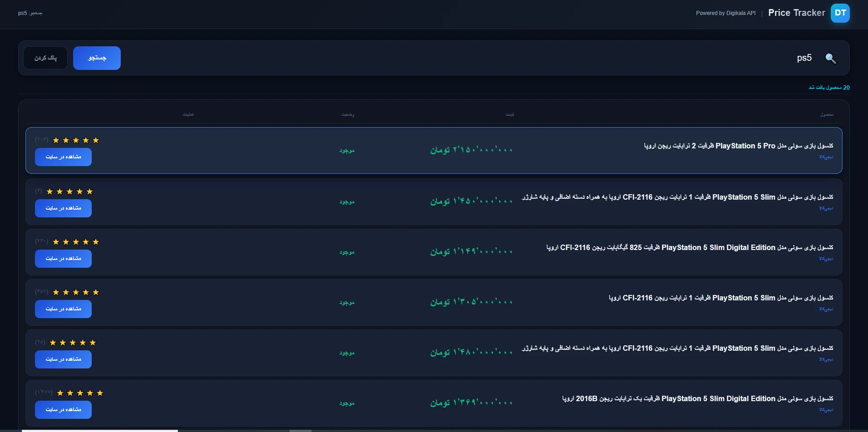Open دیجی‌کالا link in ۱٬۳۰۵٬۰۰۰٬۰۰۰ row
868x432 pixels.
(826, 309)
